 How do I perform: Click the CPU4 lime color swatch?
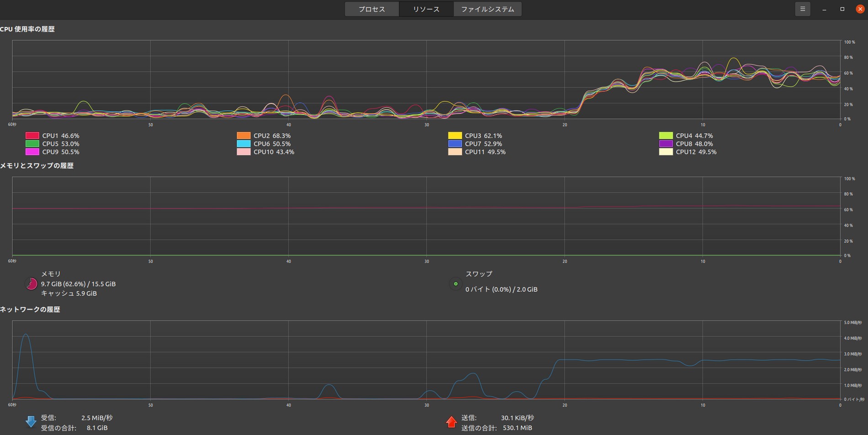666,136
